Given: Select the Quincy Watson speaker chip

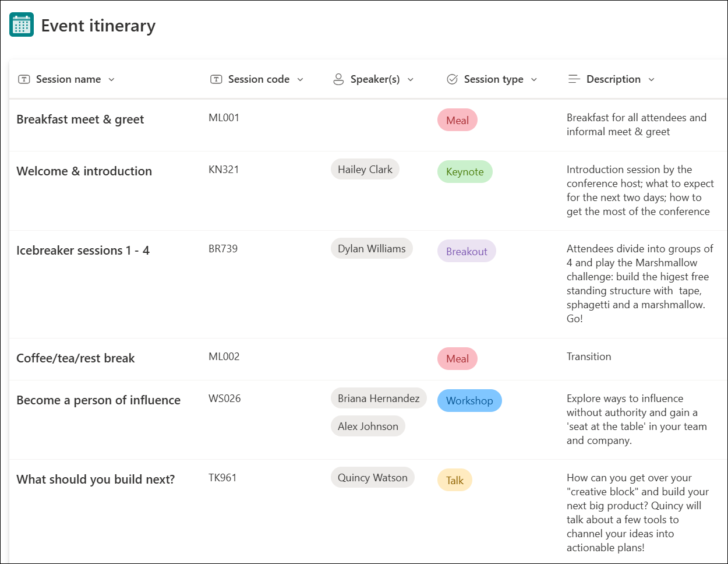Looking at the screenshot, I should 373,477.
